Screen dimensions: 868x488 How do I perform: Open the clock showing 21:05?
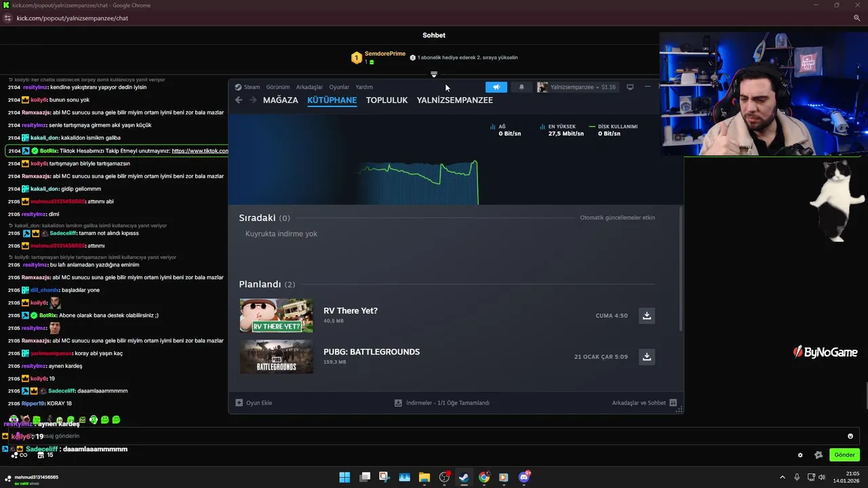pyautogui.click(x=847, y=477)
